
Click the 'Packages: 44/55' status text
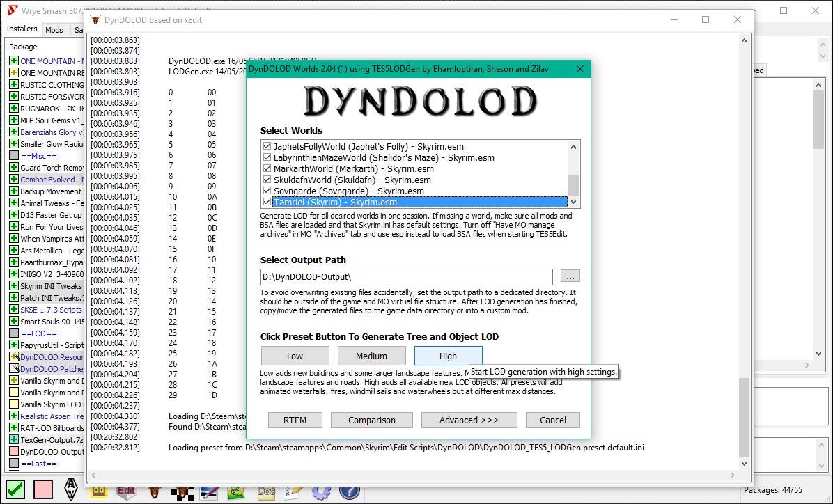[x=772, y=490]
